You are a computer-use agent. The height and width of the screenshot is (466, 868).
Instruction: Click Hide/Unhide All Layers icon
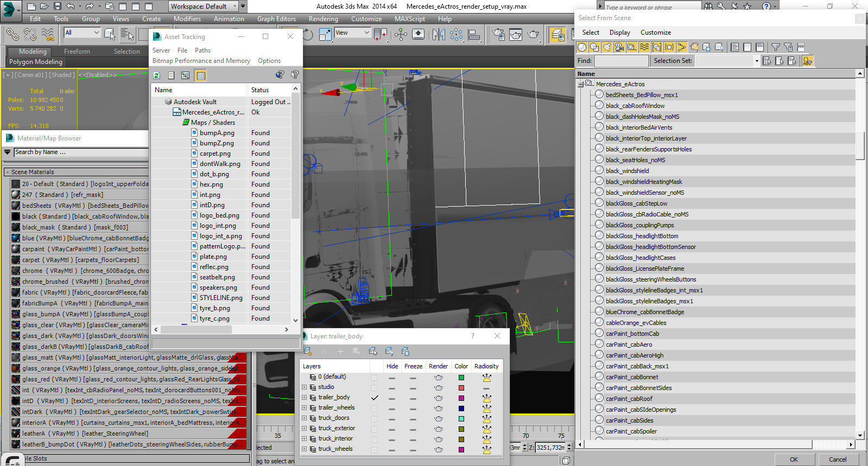pyautogui.click(x=389, y=352)
